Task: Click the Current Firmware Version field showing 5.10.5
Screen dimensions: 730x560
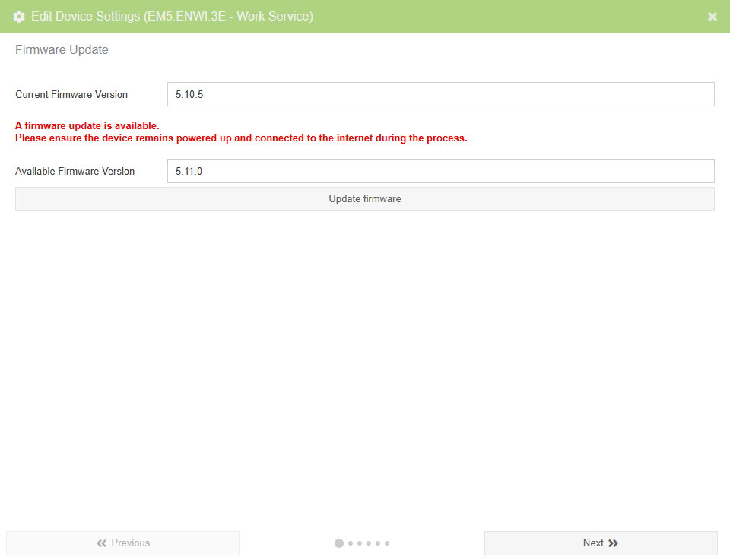Action: tap(441, 93)
